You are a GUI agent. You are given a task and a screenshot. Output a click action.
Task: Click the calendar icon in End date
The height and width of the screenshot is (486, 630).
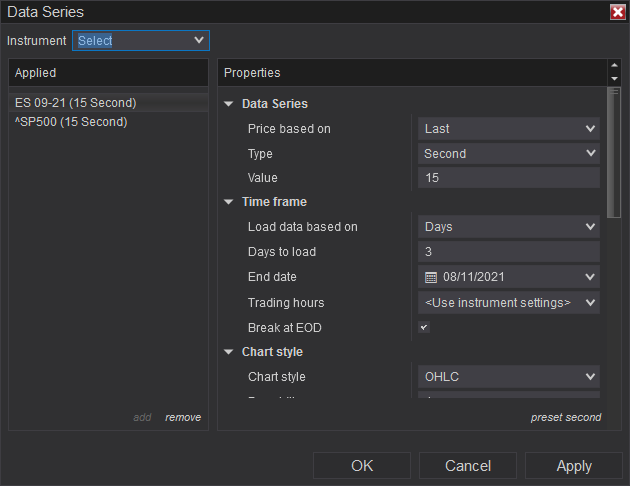[431, 277]
